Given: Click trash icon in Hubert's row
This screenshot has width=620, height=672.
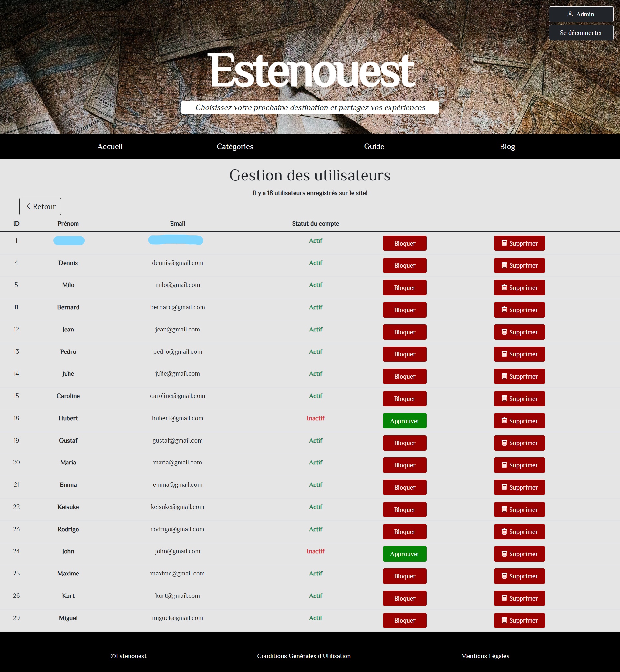Looking at the screenshot, I should (x=504, y=421).
